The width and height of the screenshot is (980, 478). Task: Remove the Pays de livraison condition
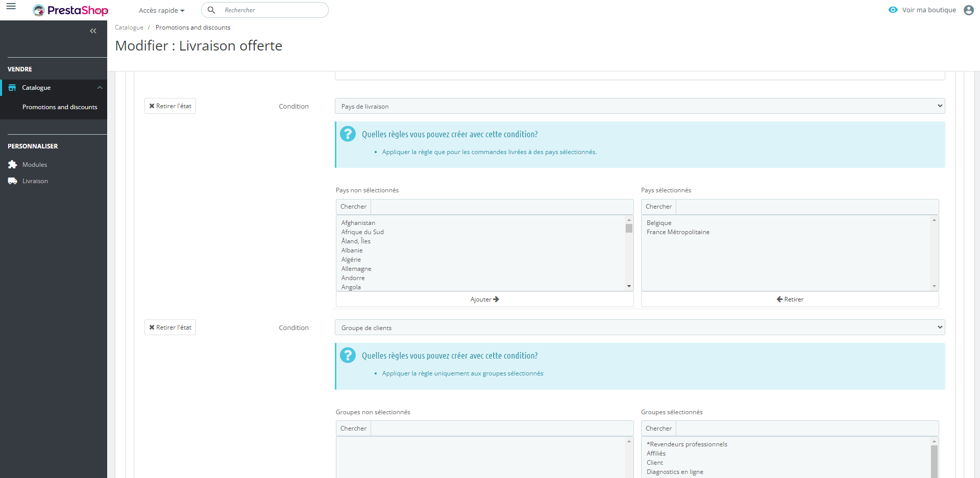170,106
